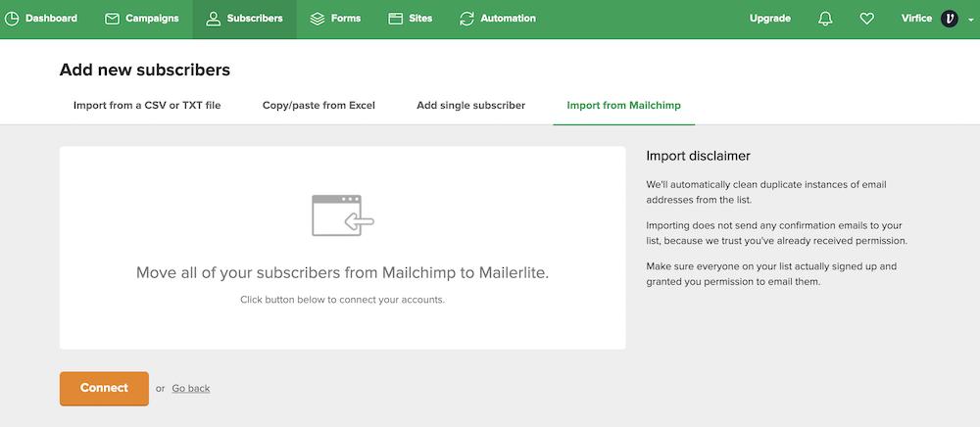Click text 'Click button below to connect your accounts'
The height and width of the screenshot is (427, 980).
point(342,300)
